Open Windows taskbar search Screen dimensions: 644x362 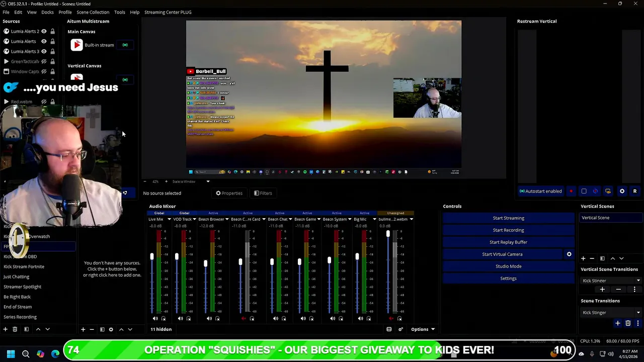[26, 354]
